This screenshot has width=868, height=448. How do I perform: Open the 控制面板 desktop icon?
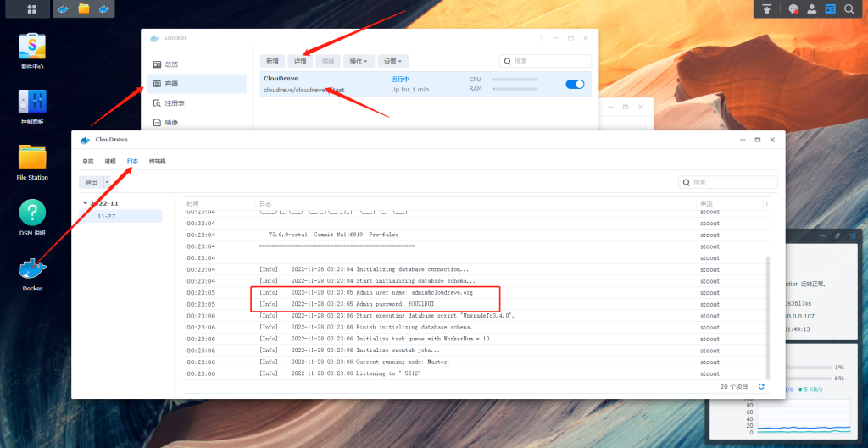tap(32, 107)
